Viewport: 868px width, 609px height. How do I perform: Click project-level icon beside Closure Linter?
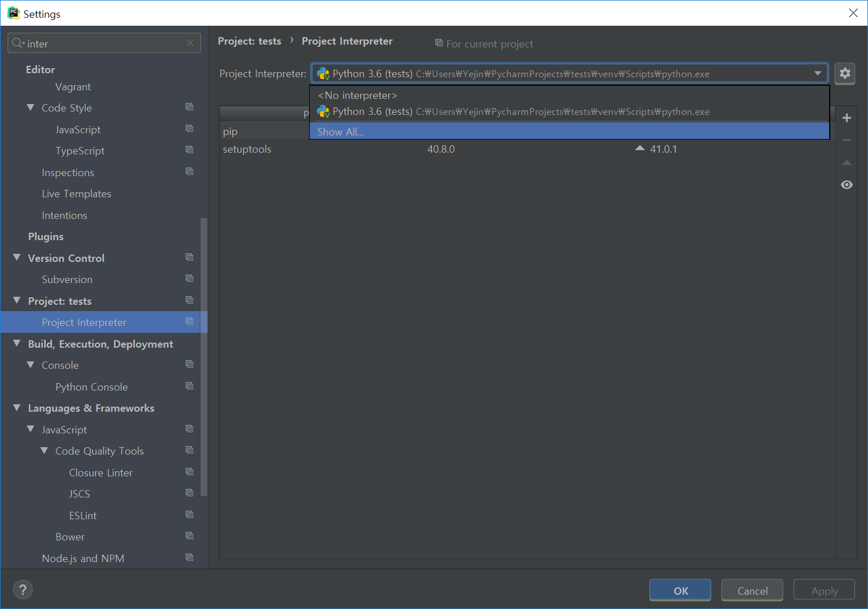pos(189,472)
